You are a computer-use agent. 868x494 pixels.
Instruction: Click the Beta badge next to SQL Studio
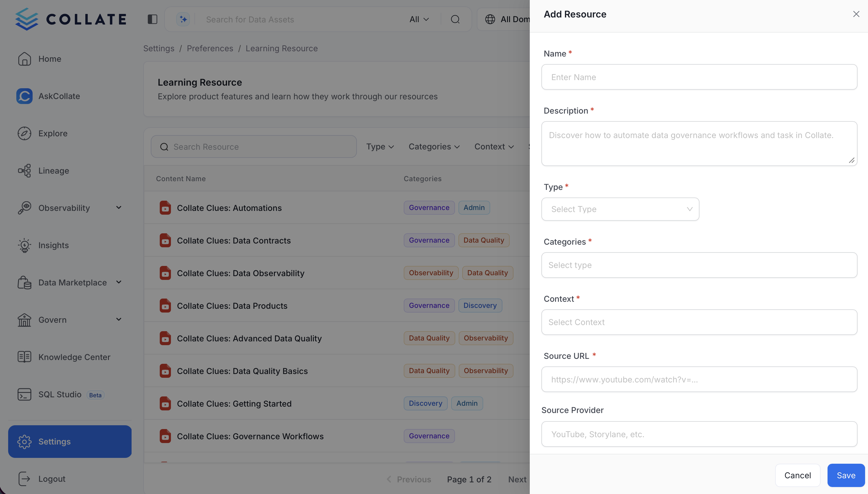pos(95,395)
